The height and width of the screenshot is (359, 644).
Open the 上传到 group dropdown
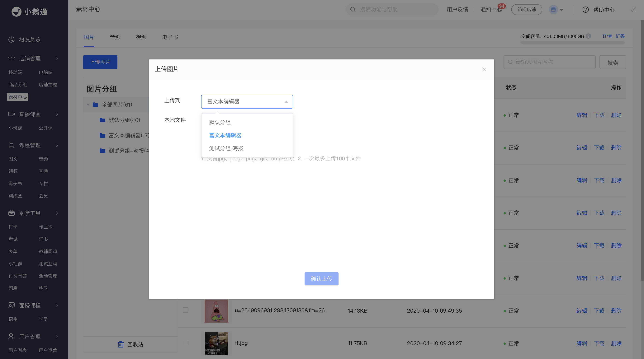pos(247,102)
